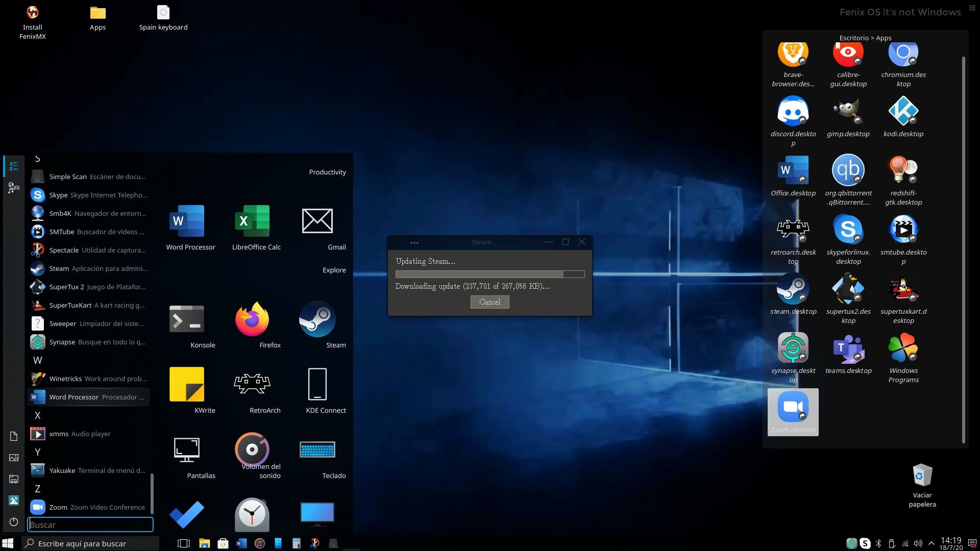980x551 pixels.
Task: Open Vaciar papelera trash icon
Action: point(922,485)
